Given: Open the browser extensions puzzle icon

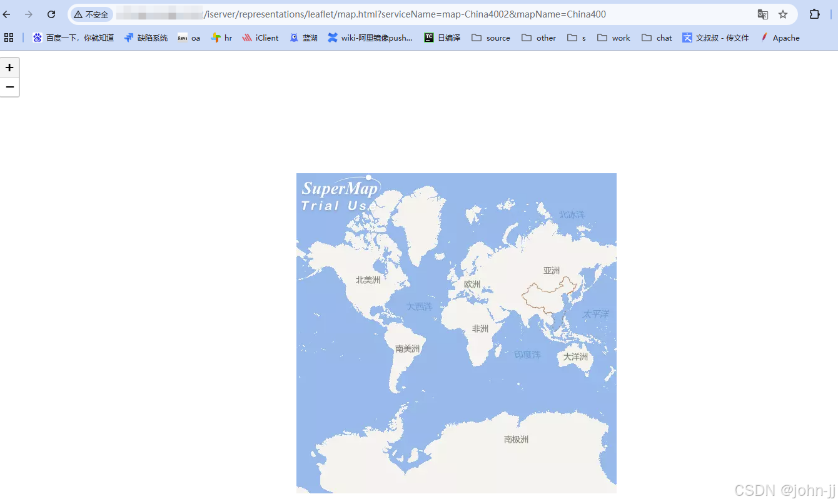Looking at the screenshot, I should pos(814,14).
